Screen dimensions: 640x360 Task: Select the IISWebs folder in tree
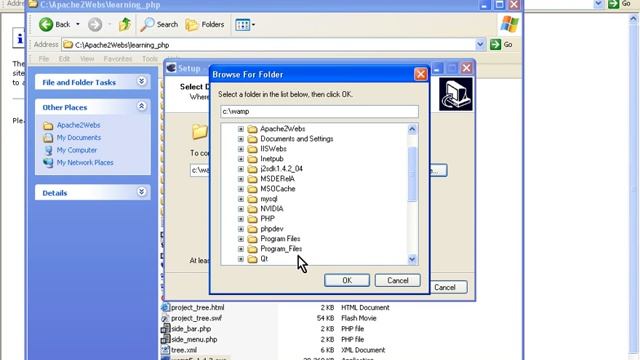(x=273, y=149)
